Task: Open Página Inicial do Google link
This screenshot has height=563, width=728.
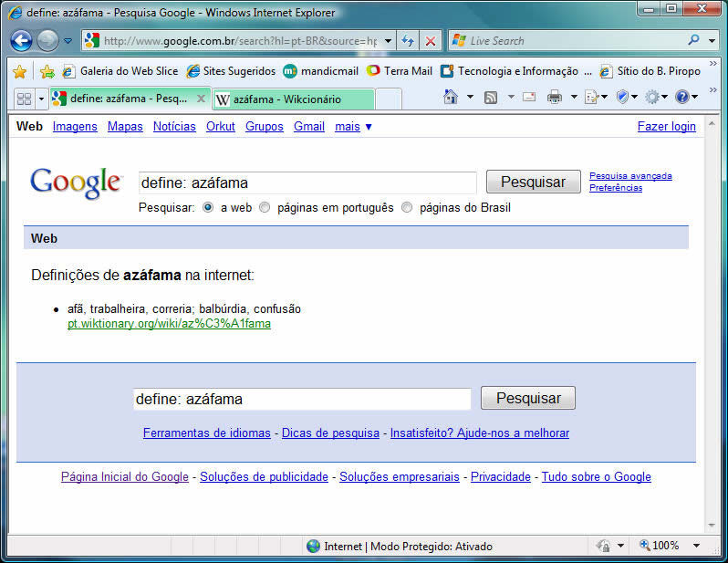Action: 125,476
